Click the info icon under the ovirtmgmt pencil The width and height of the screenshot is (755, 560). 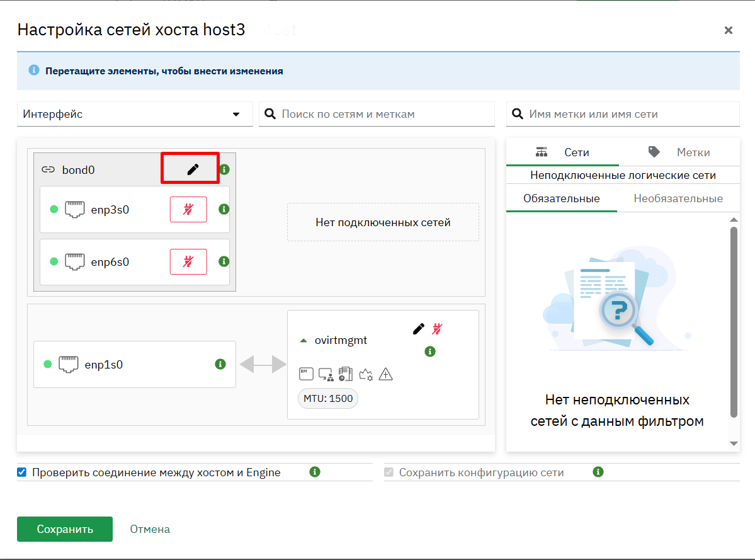pos(430,351)
